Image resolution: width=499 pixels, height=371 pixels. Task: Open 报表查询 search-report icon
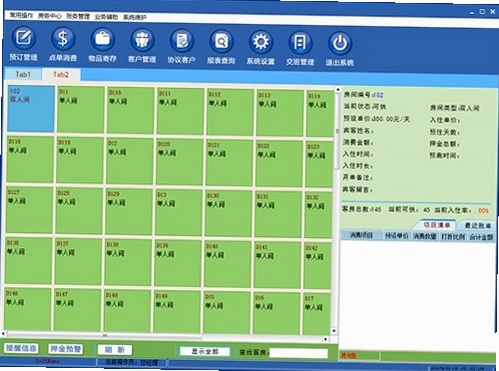(x=221, y=48)
